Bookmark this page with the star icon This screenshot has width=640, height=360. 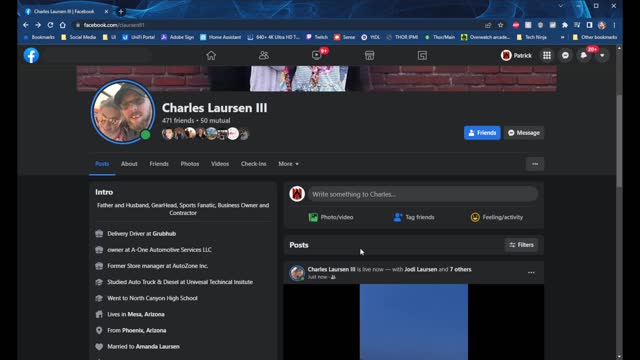tap(500, 25)
